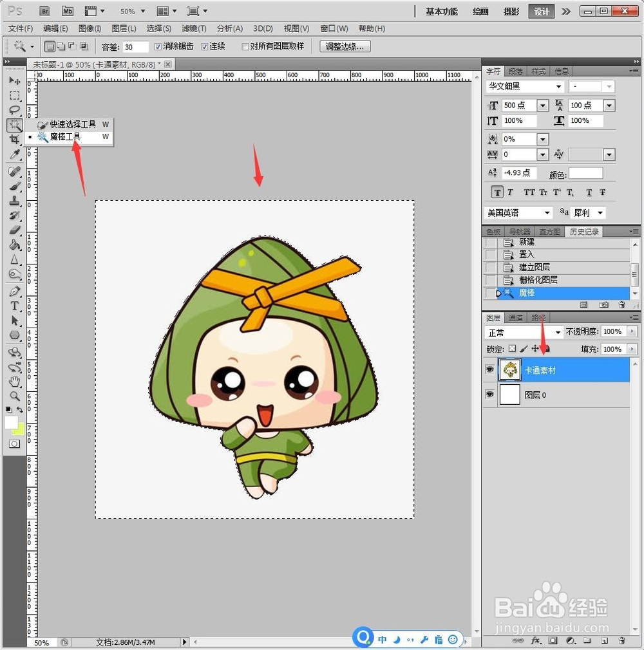644x650 pixels.
Task: Launch Mini Bridge from the Mb icon
Action: point(67,11)
